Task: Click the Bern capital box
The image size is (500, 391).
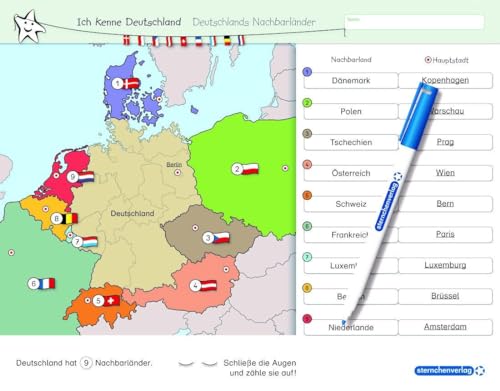Action: point(445,204)
